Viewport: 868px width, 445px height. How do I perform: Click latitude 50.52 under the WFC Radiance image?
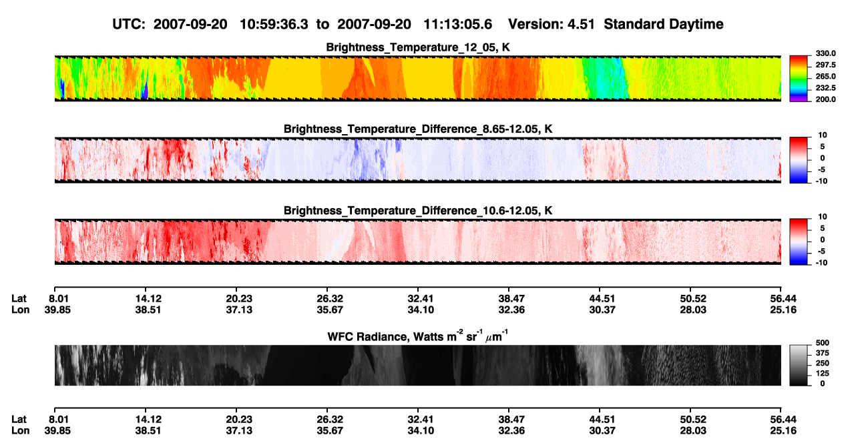693,419
